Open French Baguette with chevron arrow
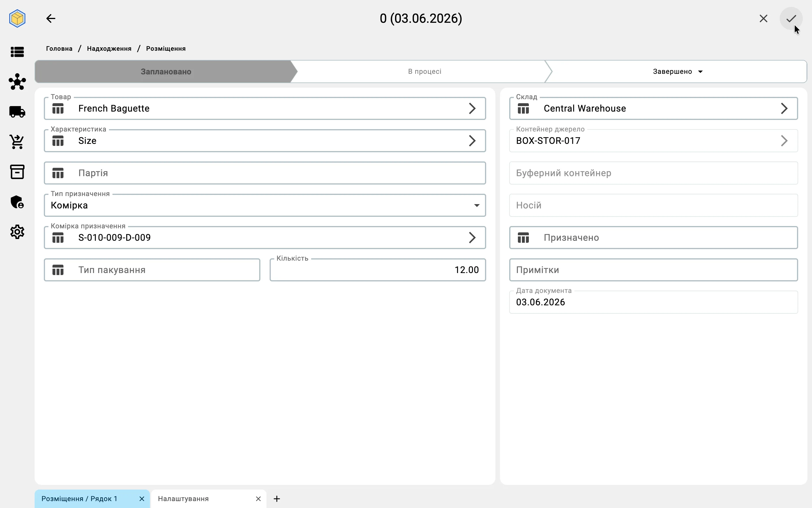Viewport: 812px width, 508px height. [472, 108]
